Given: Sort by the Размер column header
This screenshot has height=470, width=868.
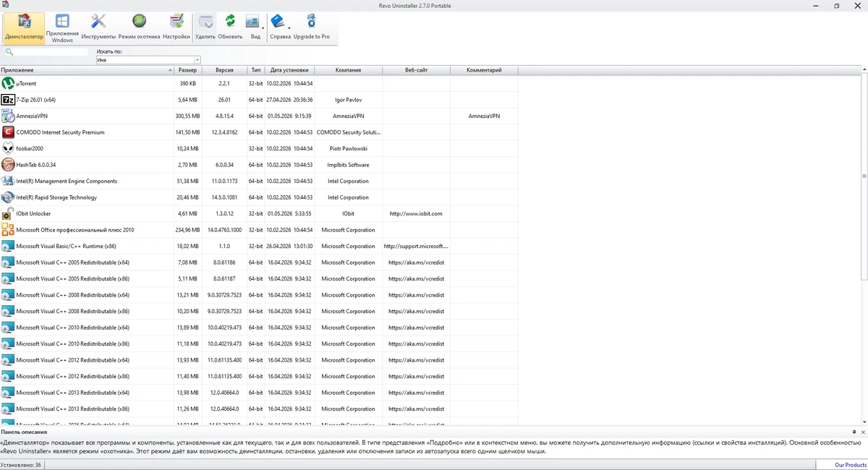Looking at the screenshot, I should coord(188,70).
